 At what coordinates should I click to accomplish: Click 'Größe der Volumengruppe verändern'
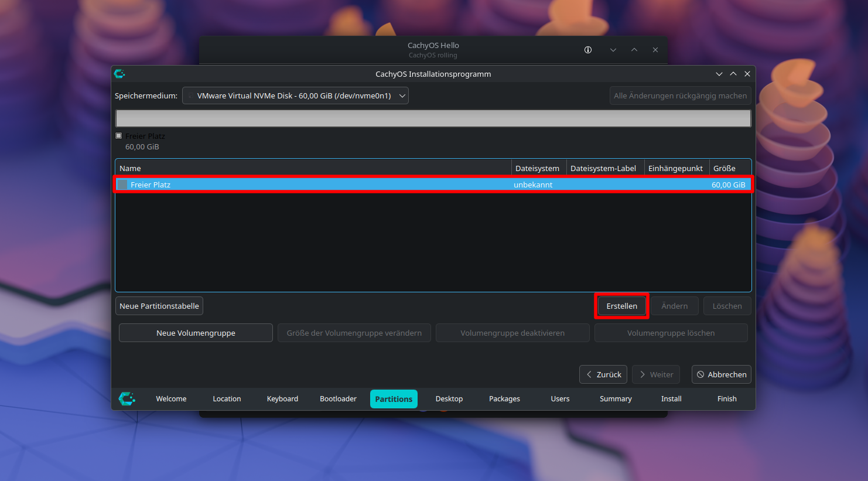tap(354, 333)
